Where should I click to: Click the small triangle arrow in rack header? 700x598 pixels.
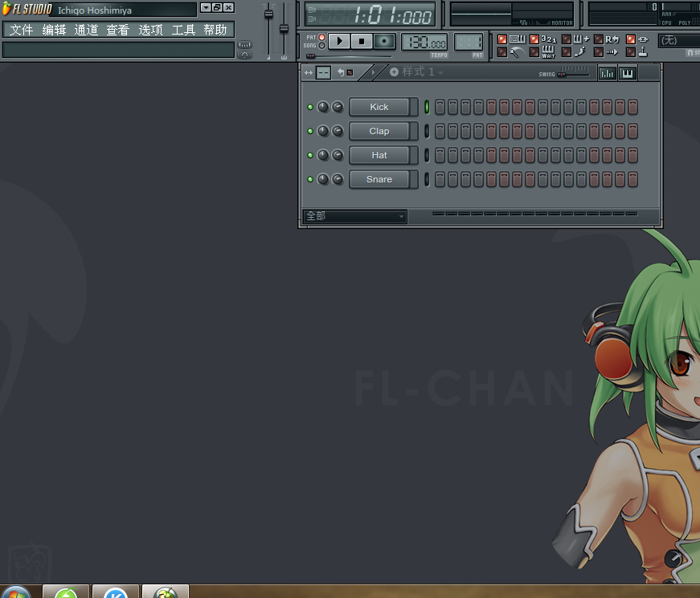pos(373,72)
